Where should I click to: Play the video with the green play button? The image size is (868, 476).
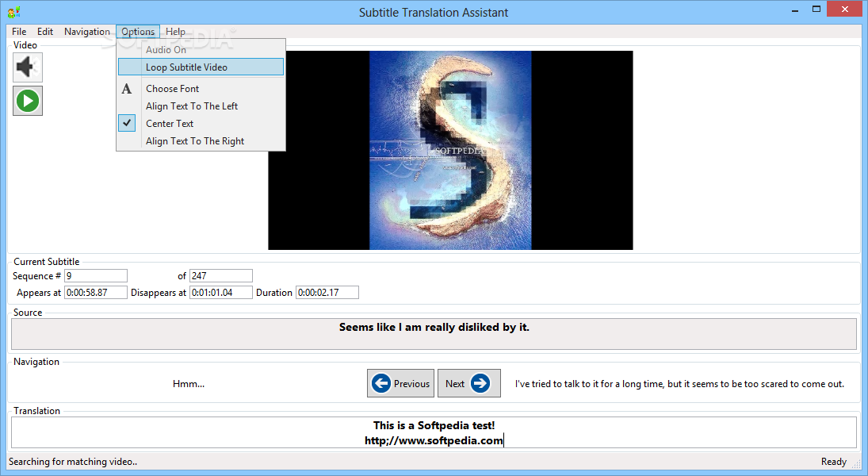click(x=27, y=101)
